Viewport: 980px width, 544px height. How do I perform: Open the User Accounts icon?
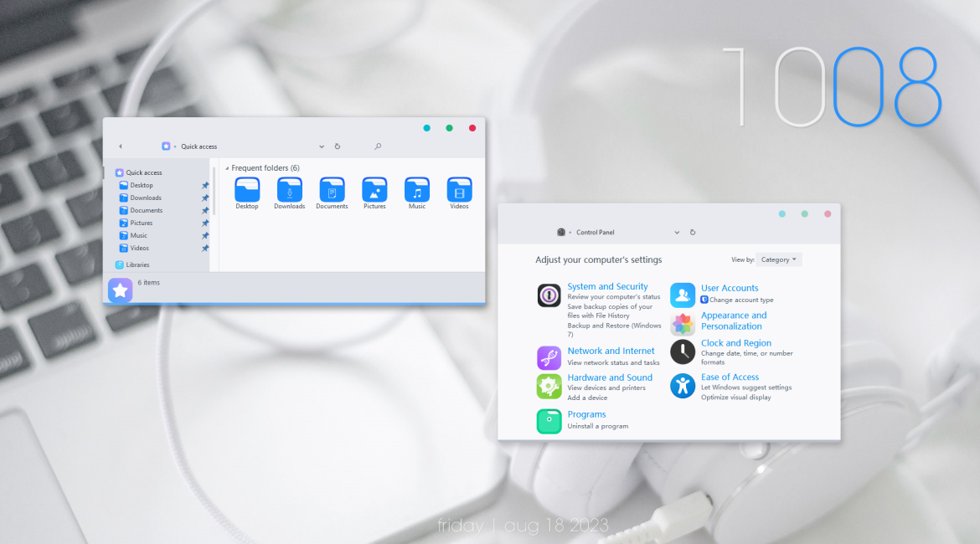click(683, 295)
